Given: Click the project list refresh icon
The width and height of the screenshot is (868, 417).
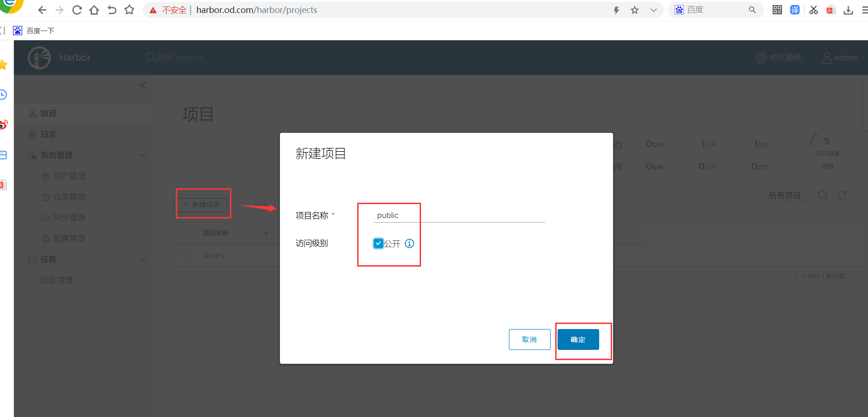Looking at the screenshot, I should (x=842, y=195).
